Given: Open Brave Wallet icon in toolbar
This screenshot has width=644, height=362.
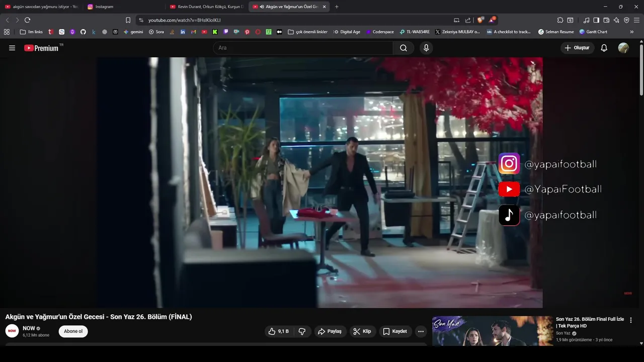Looking at the screenshot, I should pos(606,20).
